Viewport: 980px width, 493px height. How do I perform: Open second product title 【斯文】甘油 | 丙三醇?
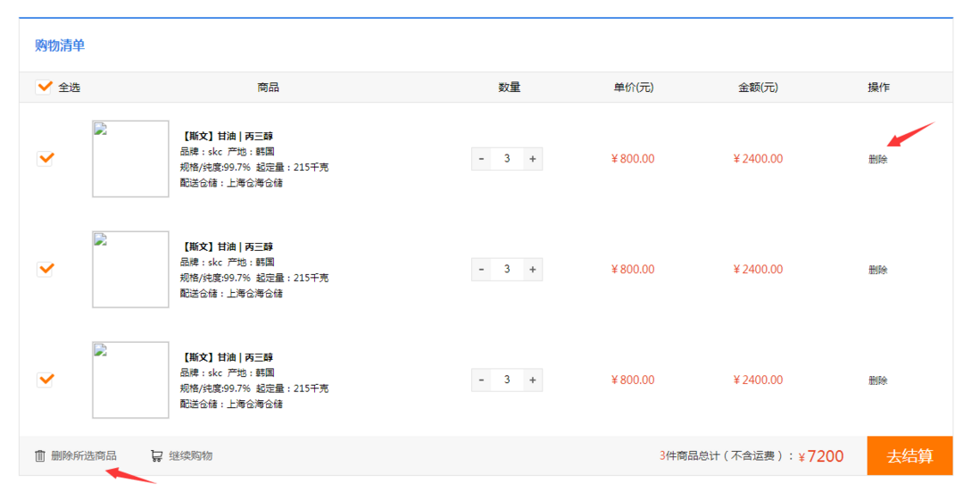pyautogui.click(x=226, y=247)
